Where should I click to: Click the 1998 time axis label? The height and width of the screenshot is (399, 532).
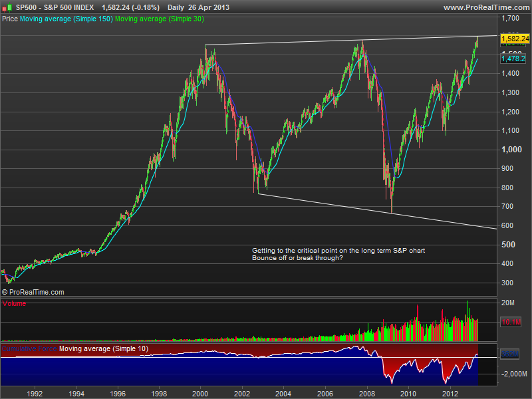pyautogui.click(x=159, y=394)
